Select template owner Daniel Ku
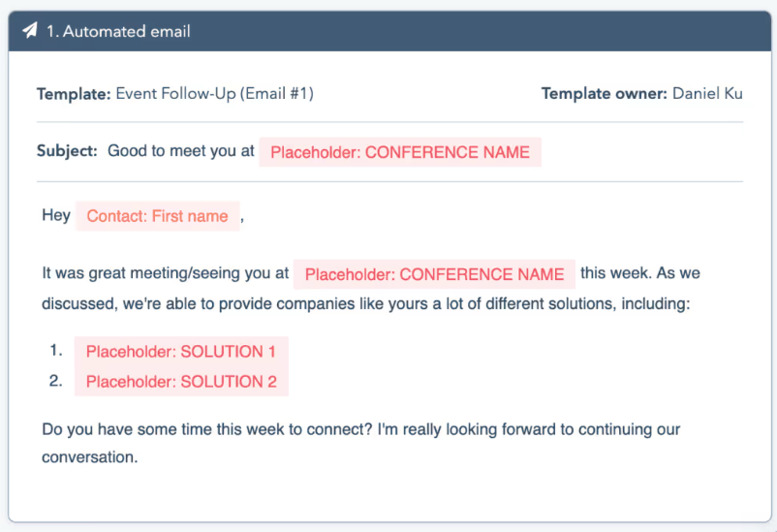 click(707, 93)
